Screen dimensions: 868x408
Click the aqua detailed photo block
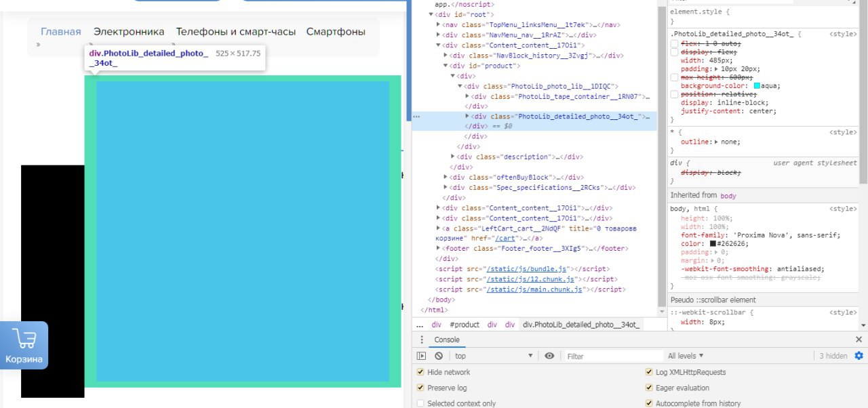point(243,231)
